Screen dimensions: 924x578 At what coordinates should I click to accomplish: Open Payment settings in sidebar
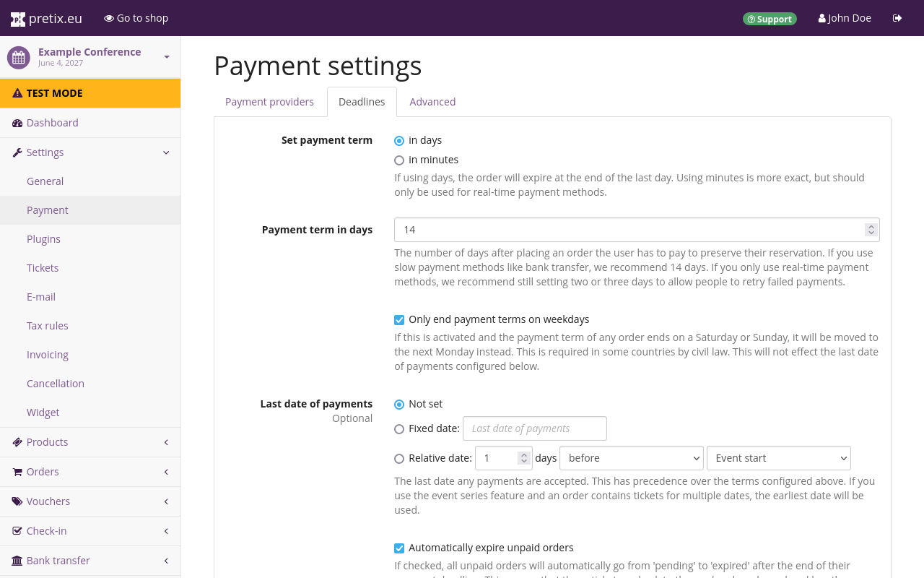(90, 210)
